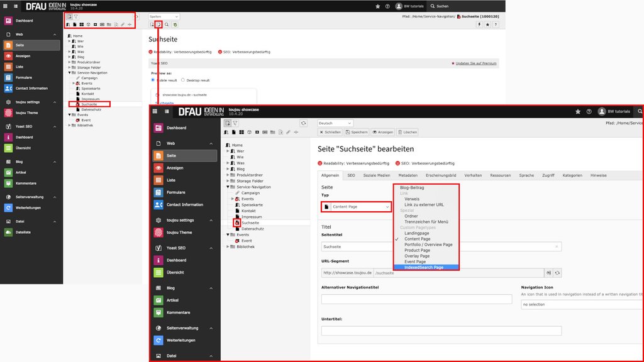This screenshot has height=362, width=644.
Task: Click the Speichern button
Action: point(357,132)
